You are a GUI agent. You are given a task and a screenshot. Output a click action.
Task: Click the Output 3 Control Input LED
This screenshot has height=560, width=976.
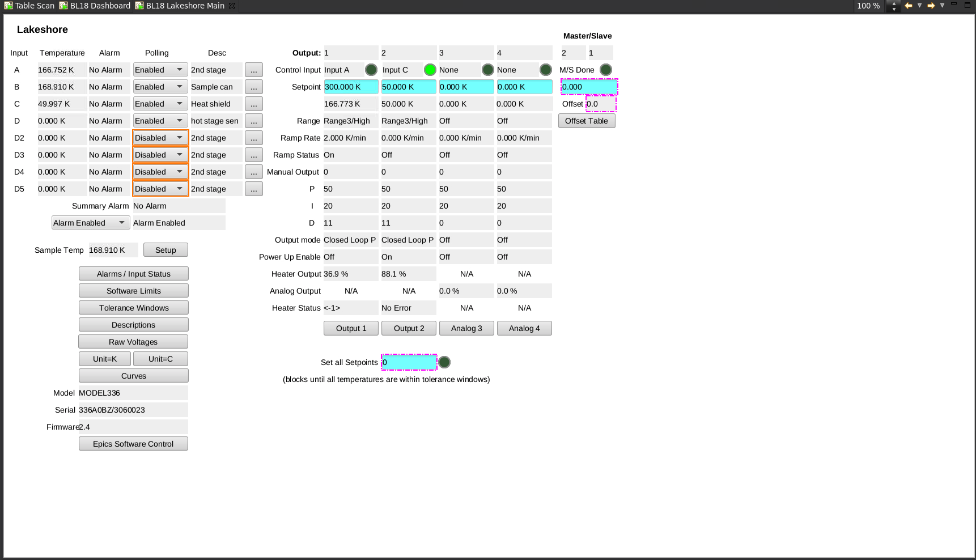tap(488, 70)
